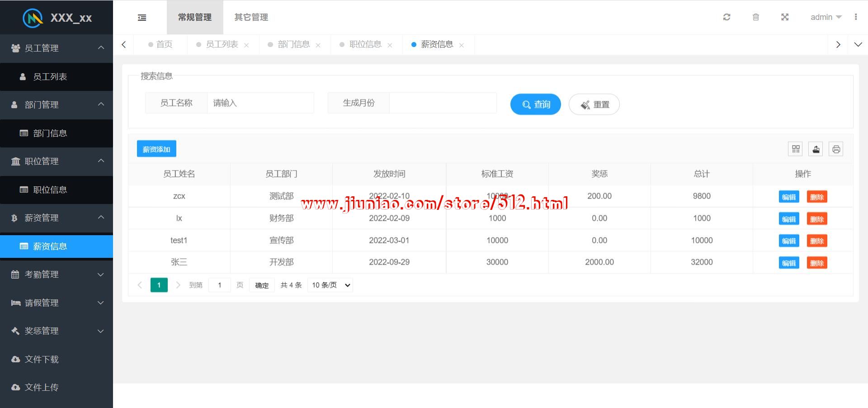Click the refresh icon in top bar
The width and height of the screenshot is (868, 408).
pyautogui.click(x=726, y=17)
